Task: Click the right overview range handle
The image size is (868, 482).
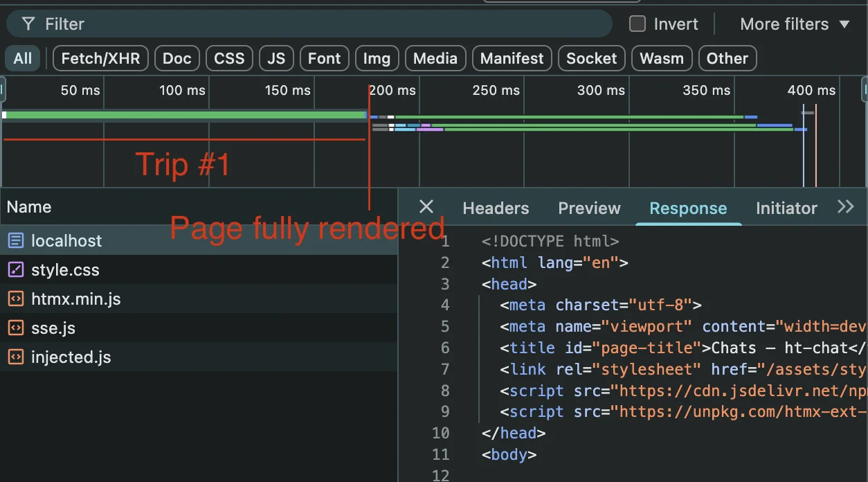Action: (865, 90)
